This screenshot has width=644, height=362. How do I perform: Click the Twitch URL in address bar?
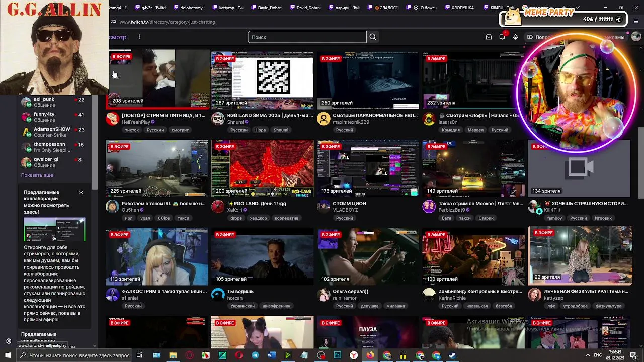pos(167,22)
